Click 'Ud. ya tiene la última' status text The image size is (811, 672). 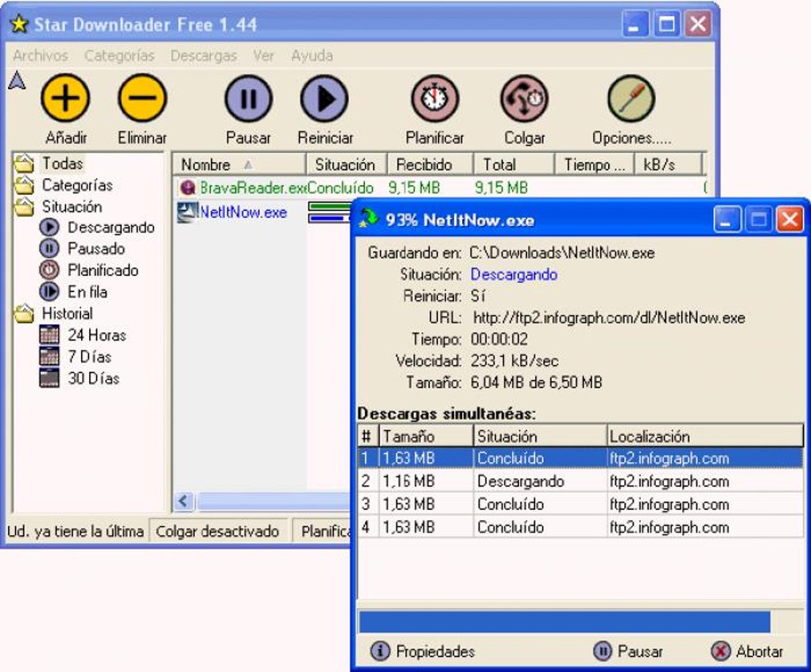(x=76, y=531)
